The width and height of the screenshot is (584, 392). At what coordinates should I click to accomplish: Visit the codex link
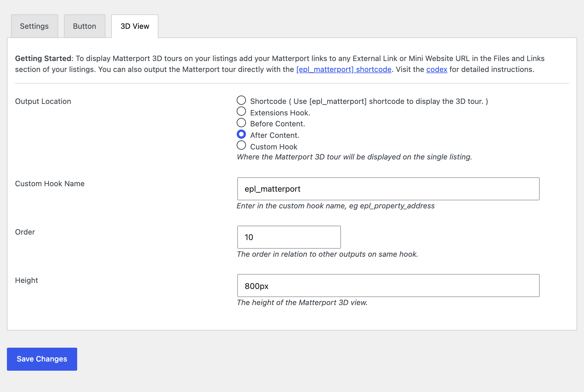point(437,69)
